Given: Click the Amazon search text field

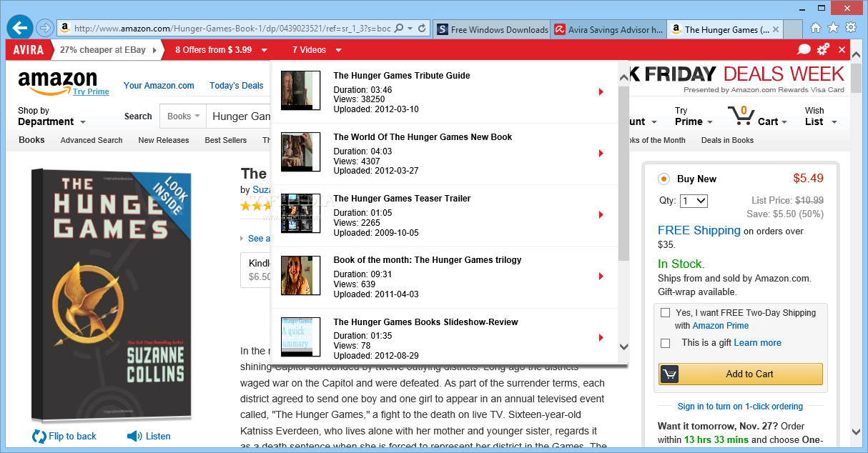Looking at the screenshot, I should (x=239, y=116).
